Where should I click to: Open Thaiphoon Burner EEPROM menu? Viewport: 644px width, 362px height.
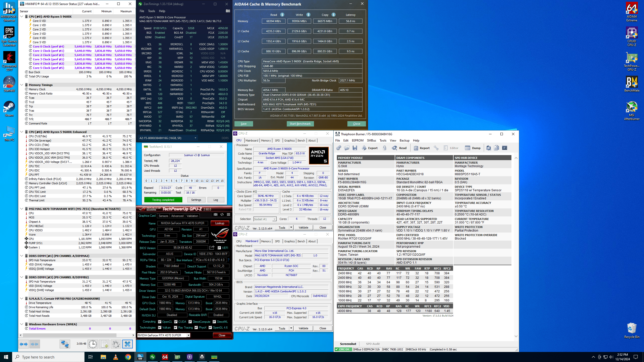pos(357,141)
